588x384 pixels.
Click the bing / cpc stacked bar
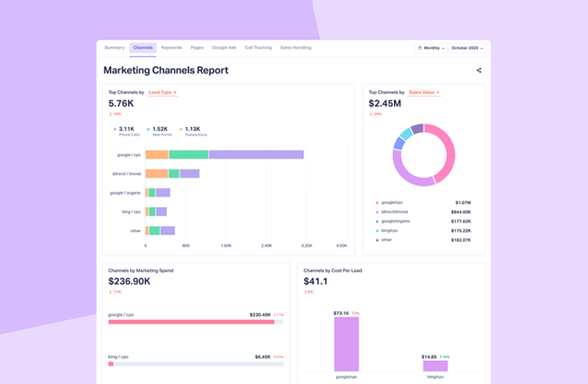pyautogui.click(x=156, y=211)
